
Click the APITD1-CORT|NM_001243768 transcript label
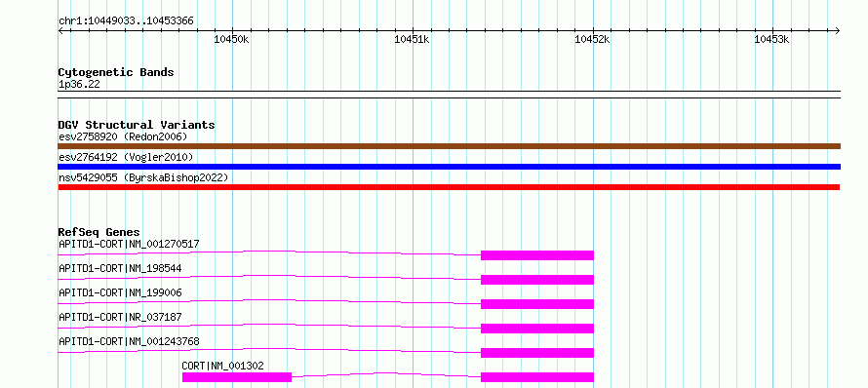[129, 341]
